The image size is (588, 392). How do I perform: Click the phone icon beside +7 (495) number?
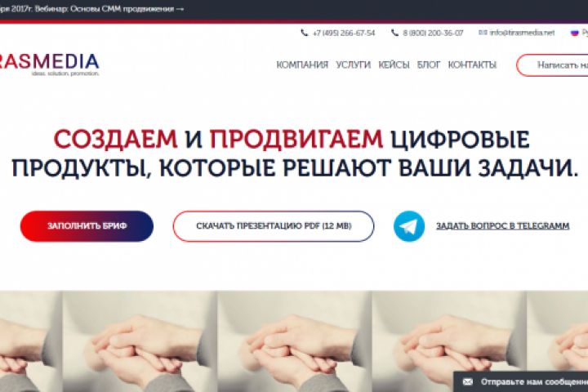pyautogui.click(x=304, y=33)
